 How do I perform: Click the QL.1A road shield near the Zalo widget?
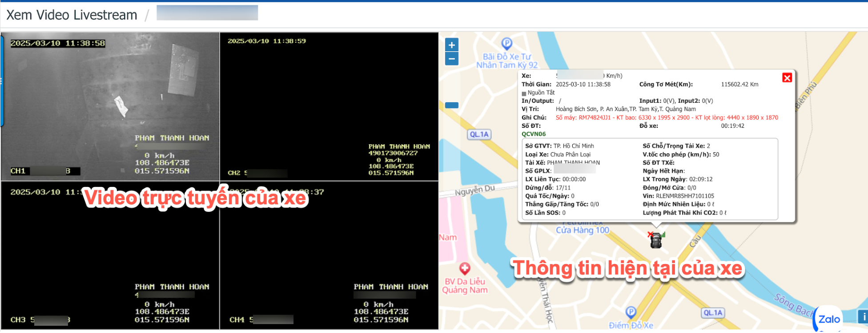[x=713, y=313]
